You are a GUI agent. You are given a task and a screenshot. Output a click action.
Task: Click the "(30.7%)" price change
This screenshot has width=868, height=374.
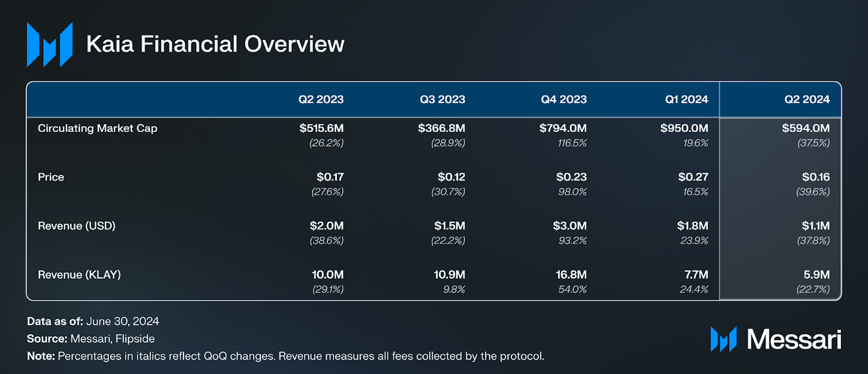coord(448,191)
